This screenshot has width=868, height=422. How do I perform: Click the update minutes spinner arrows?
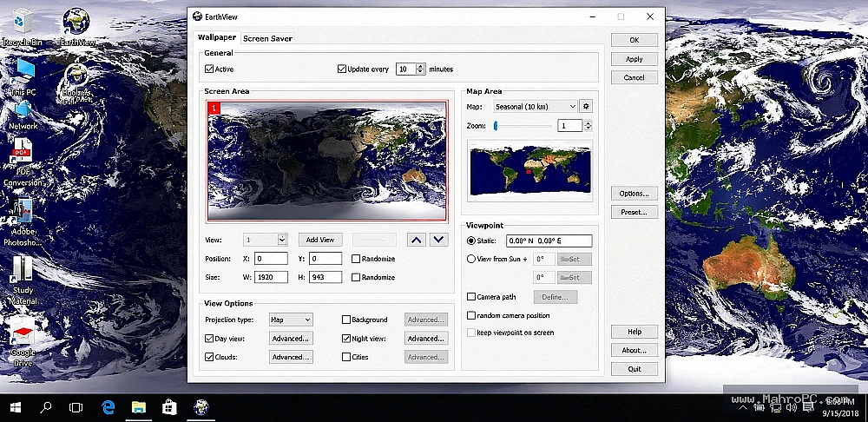click(420, 69)
